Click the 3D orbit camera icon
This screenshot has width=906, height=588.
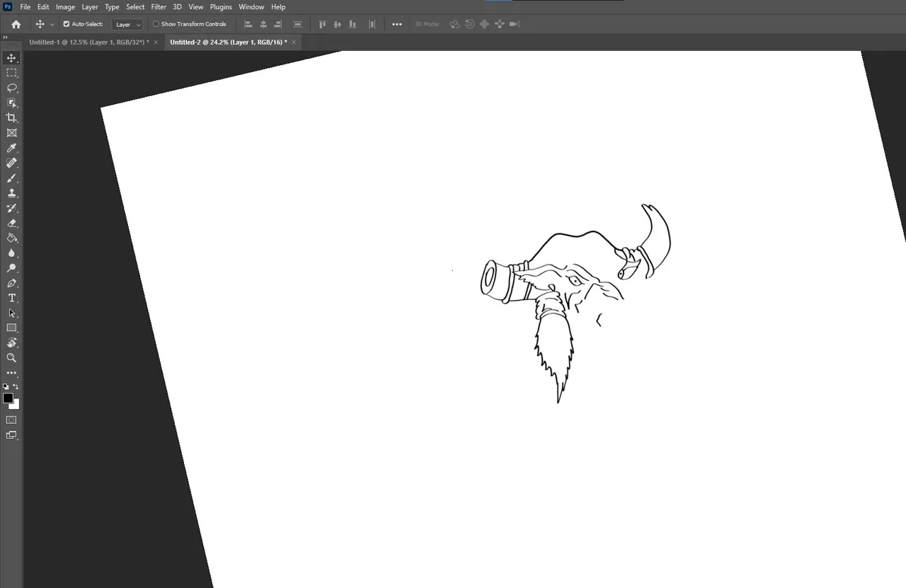(454, 24)
